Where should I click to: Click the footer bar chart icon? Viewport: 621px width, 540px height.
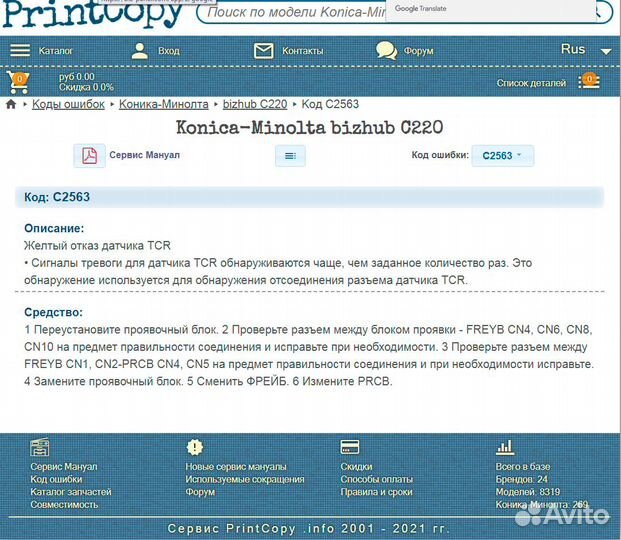pos(505,448)
